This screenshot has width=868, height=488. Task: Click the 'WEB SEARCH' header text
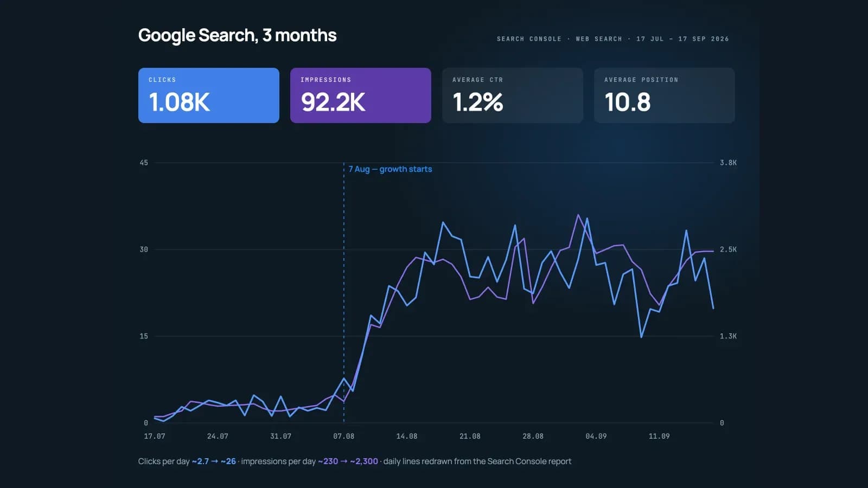[599, 39]
